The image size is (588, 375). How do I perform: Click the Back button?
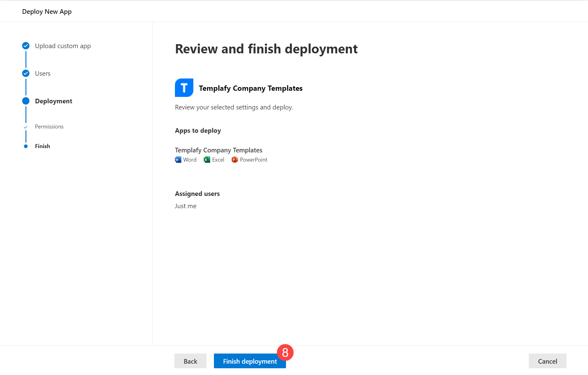point(190,361)
